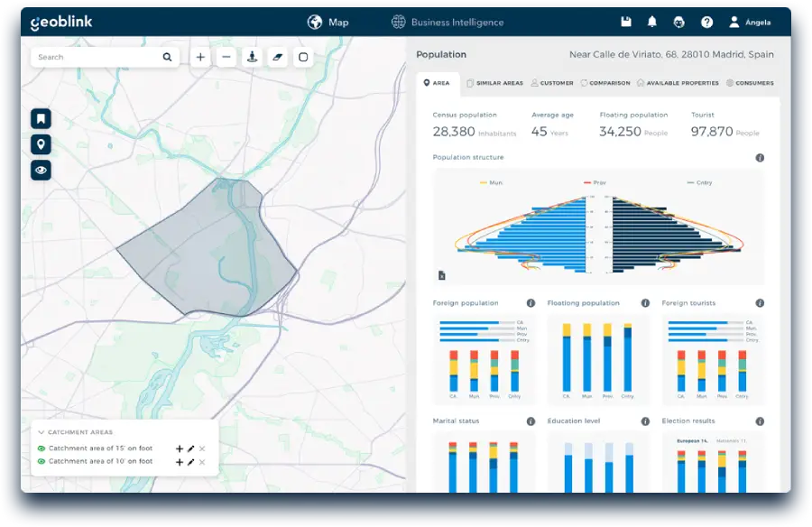This screenshot has height=527, width=812.
Task: Edit the 15' catchment area with the pencil
Action: (x=189, y=448)
